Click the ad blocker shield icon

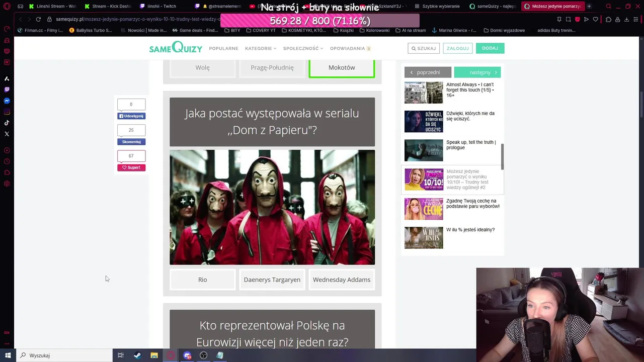(x=578, y=19)
